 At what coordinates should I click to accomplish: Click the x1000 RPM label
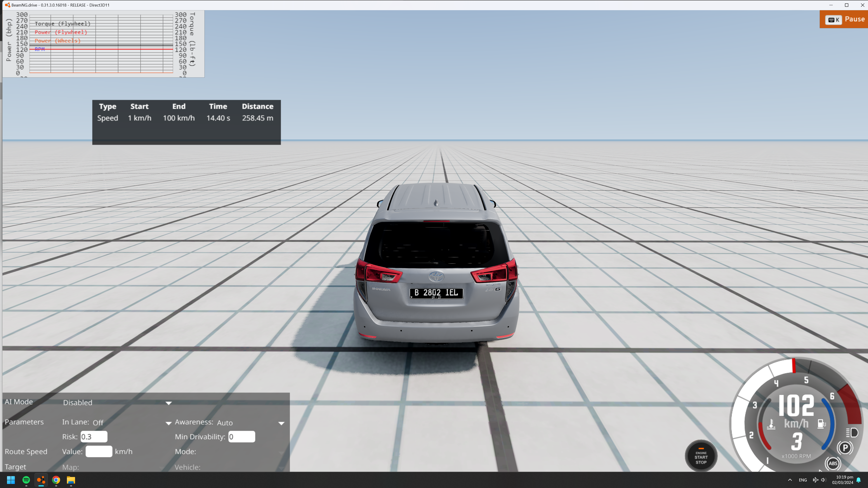click(x=796, y=456)
